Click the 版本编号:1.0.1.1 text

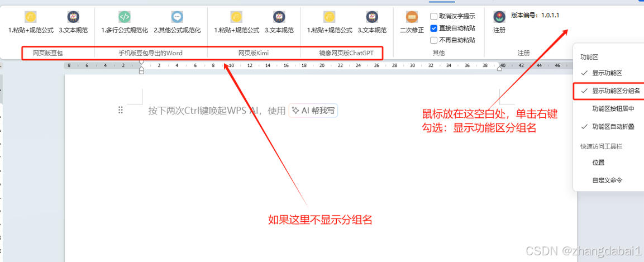click(x=535, y=15)
